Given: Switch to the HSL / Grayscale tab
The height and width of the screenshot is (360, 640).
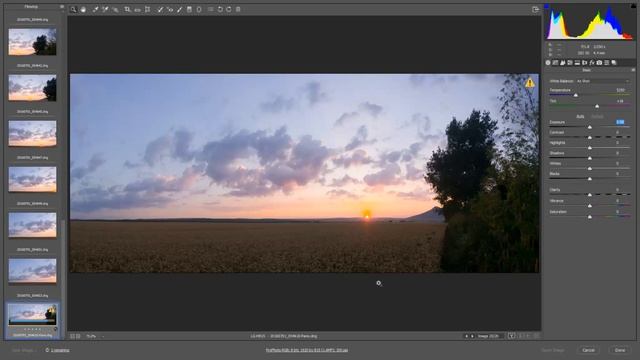Looking at the screenshot, I should pos(570,62).
